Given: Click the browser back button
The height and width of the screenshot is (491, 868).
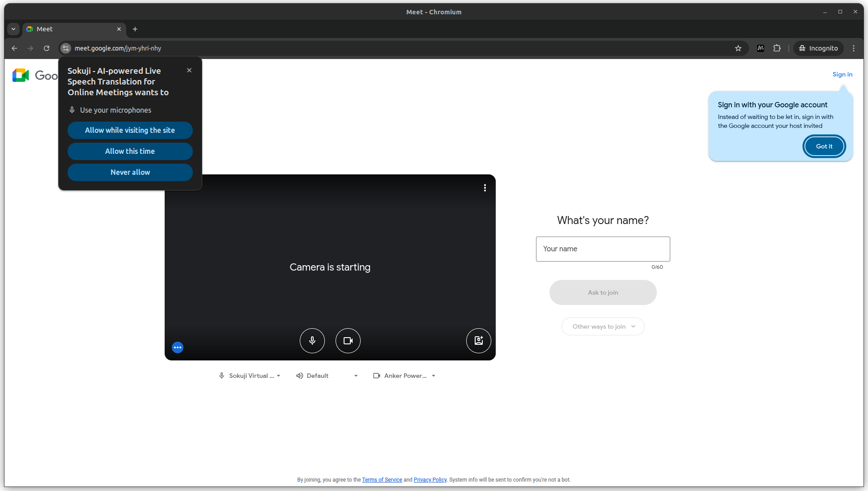Looking at the screenshot, I should coord(14,48).
